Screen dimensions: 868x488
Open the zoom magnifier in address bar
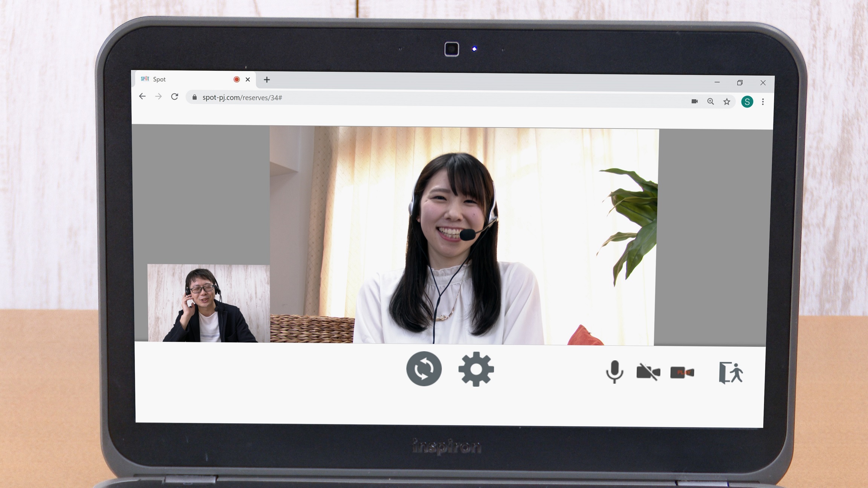(711, 101)
